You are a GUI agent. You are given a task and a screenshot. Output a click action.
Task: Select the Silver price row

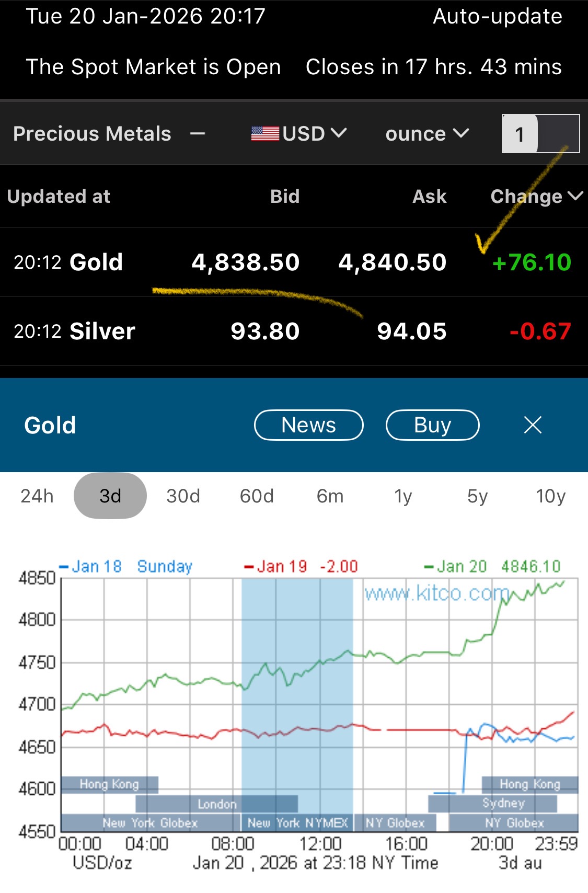coord(294,331)
